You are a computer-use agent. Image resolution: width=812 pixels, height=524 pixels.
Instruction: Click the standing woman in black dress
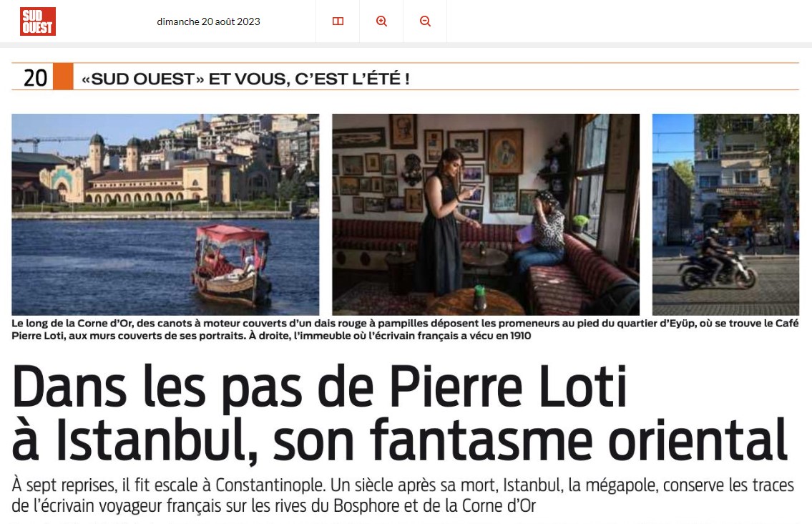pos(444,222)
